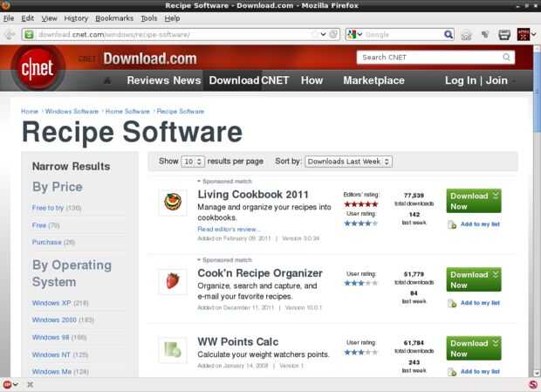Open the URL history dropdown arrow
Viewport: 541px width, 392px height.
(323, 35)
